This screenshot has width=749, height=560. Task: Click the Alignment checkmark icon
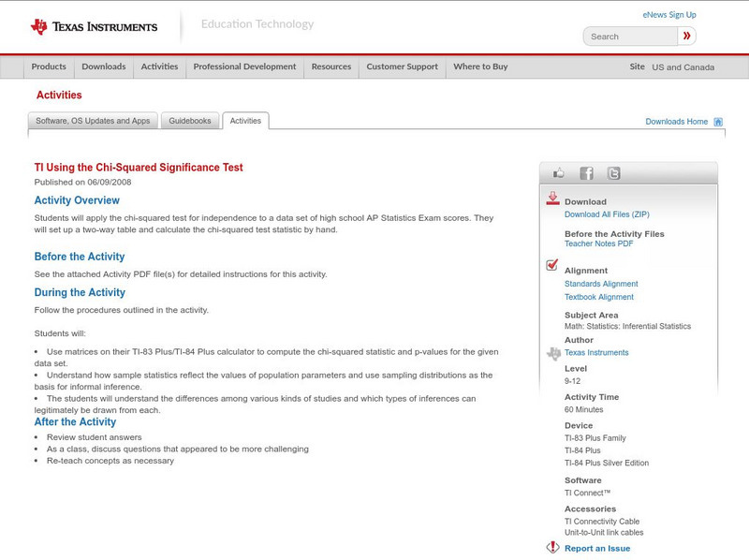click(x=552, y=266)
